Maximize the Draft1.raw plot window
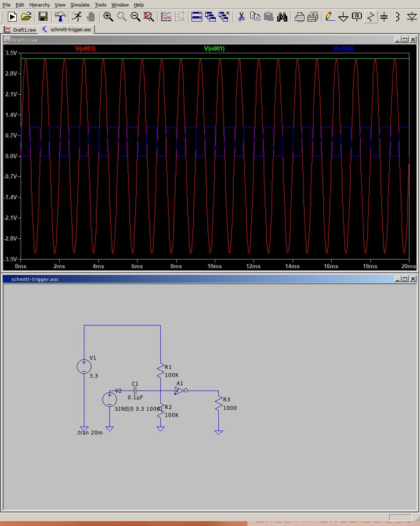 tap(405, 40)
